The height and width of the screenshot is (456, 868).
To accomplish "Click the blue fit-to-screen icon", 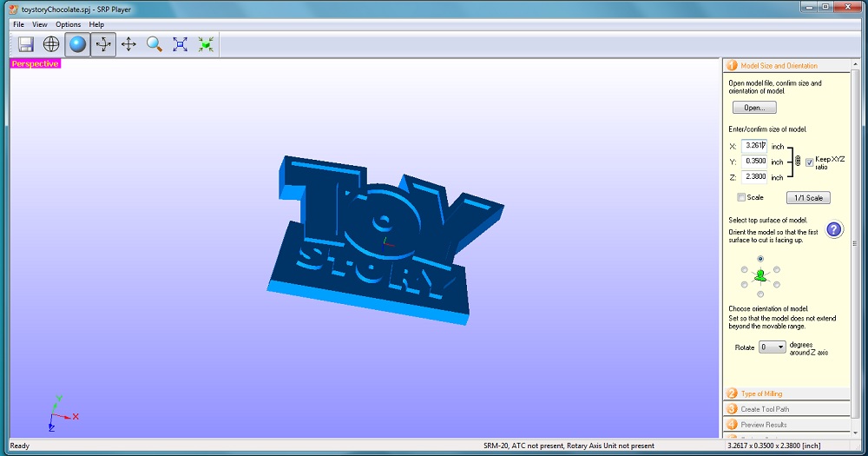I will 180,44.
